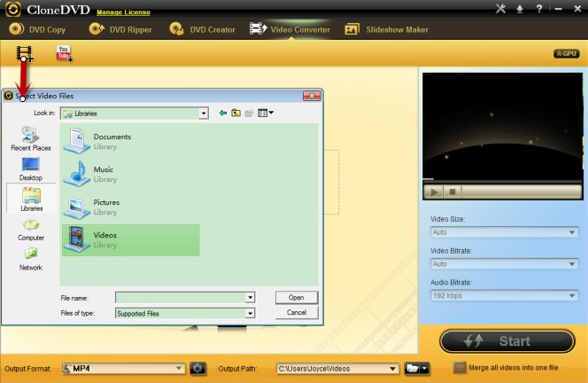Expand the Output Path dropdown

[x=392, y=369]
